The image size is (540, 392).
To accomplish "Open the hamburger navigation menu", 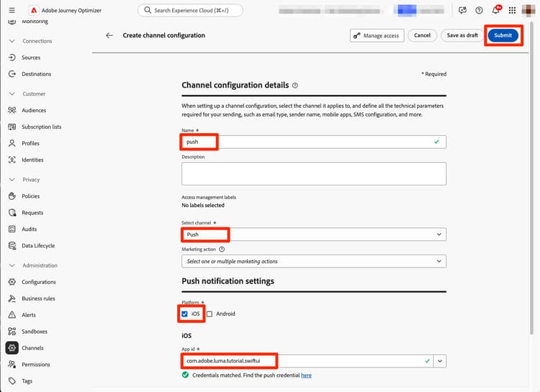I will [x=12, y=10].
